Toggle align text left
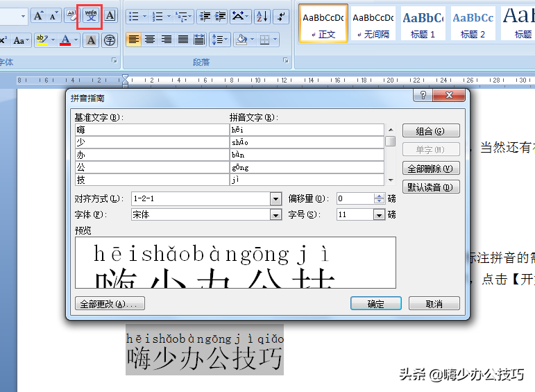The image size is (535, 392). pyautogui.click(x=134, y=40)
